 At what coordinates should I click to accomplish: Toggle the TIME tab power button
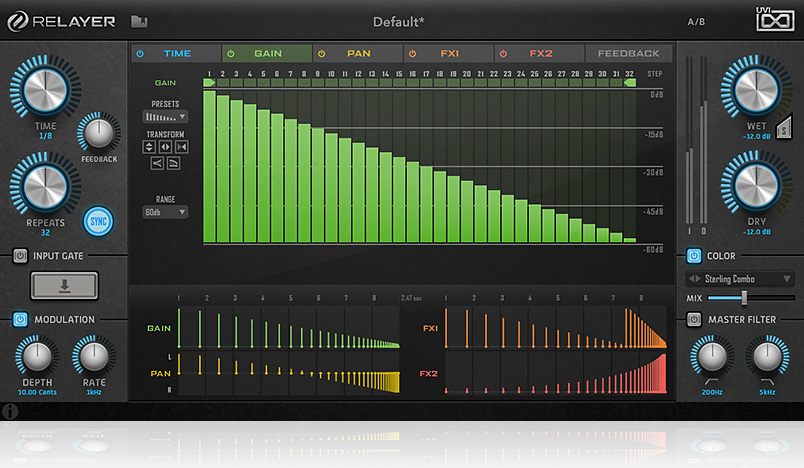(x=140, y=53)
